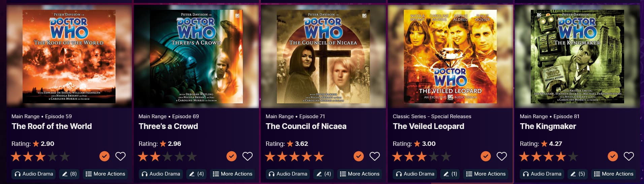Click heart icon for Three's a Crowd
Screen dimensions: 644x184
(248, 156)
